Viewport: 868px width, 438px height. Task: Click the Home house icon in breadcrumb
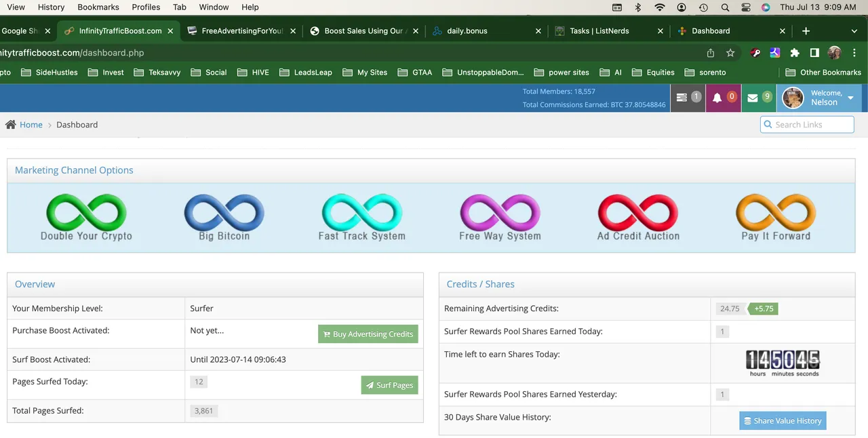click(11, 125)
